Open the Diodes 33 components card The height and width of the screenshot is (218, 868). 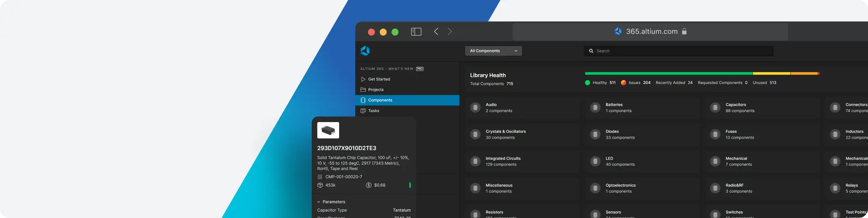[642, 134]
